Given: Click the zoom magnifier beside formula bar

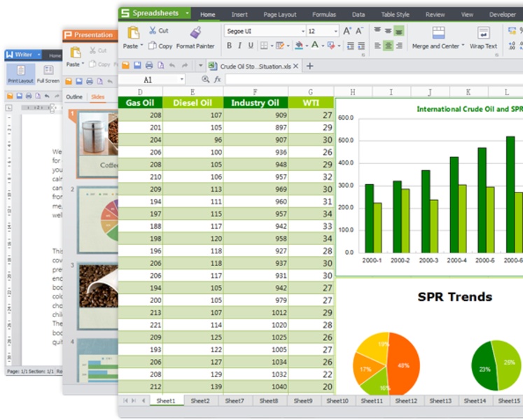Looking at the screenshot, I should click(x=205, y=79).
